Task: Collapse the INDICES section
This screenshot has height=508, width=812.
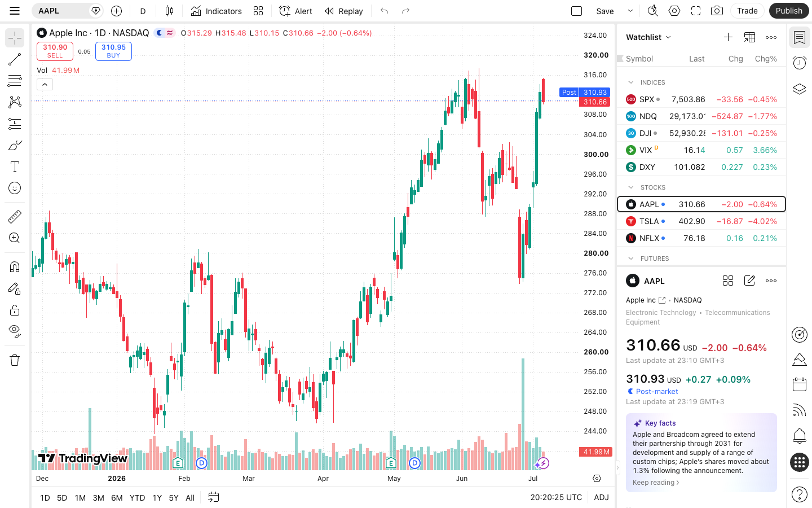Action: coord(631,82)
